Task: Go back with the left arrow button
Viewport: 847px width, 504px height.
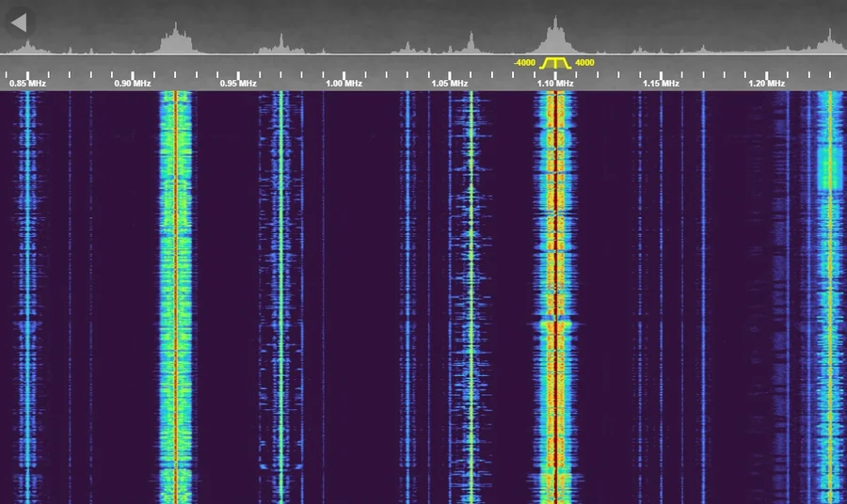Action: point(19,23)
